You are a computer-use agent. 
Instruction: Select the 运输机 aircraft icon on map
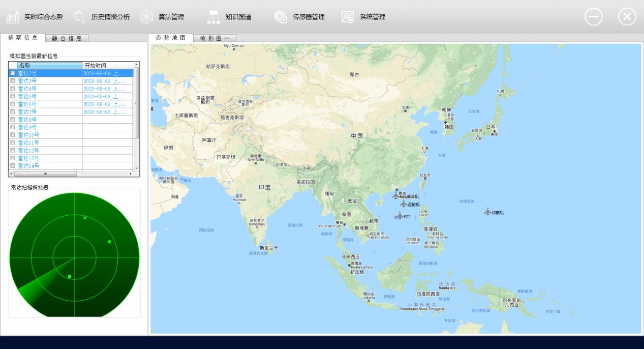tap(404, 203)
